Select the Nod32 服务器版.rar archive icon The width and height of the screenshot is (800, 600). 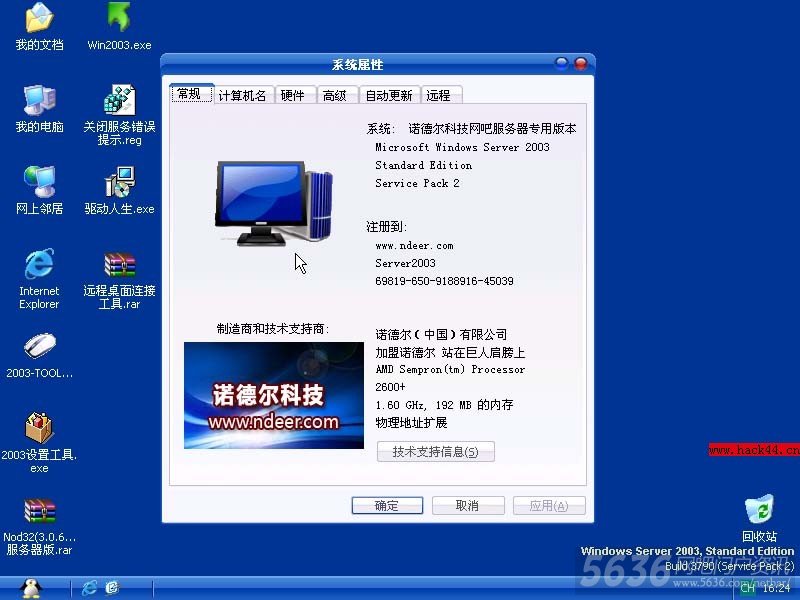39,527
